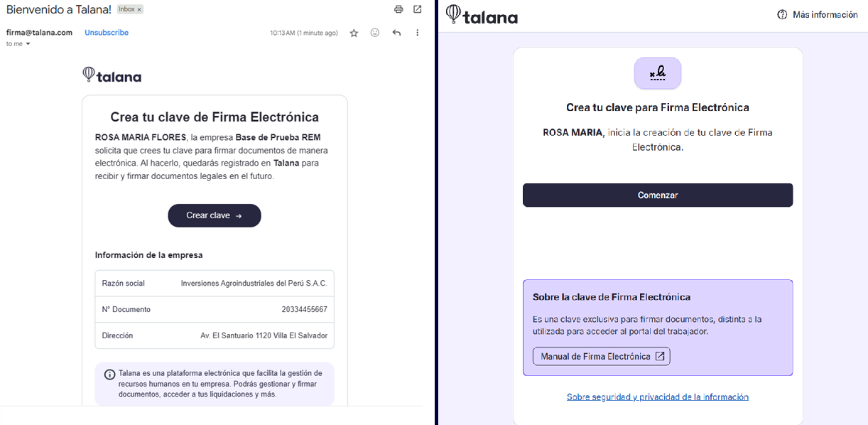
Task: Click the sender address firma@talana.com
Action: (39, 33)
